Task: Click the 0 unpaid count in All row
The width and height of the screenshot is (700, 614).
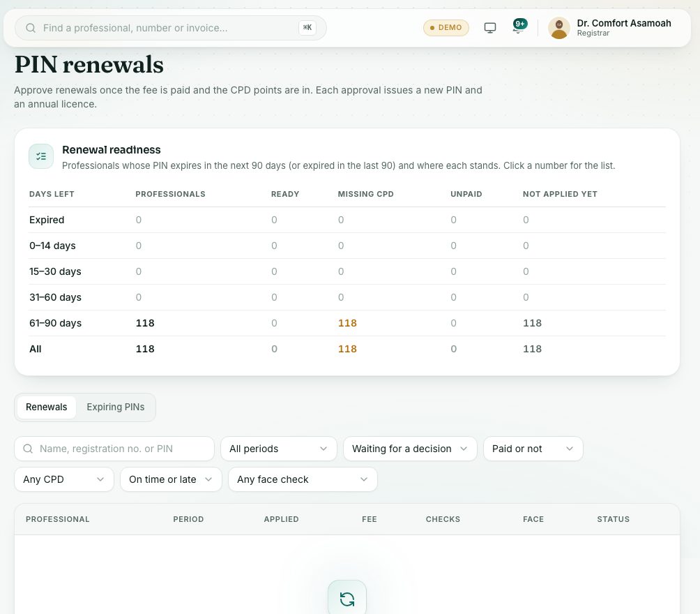Action: (x=454, y=349)
